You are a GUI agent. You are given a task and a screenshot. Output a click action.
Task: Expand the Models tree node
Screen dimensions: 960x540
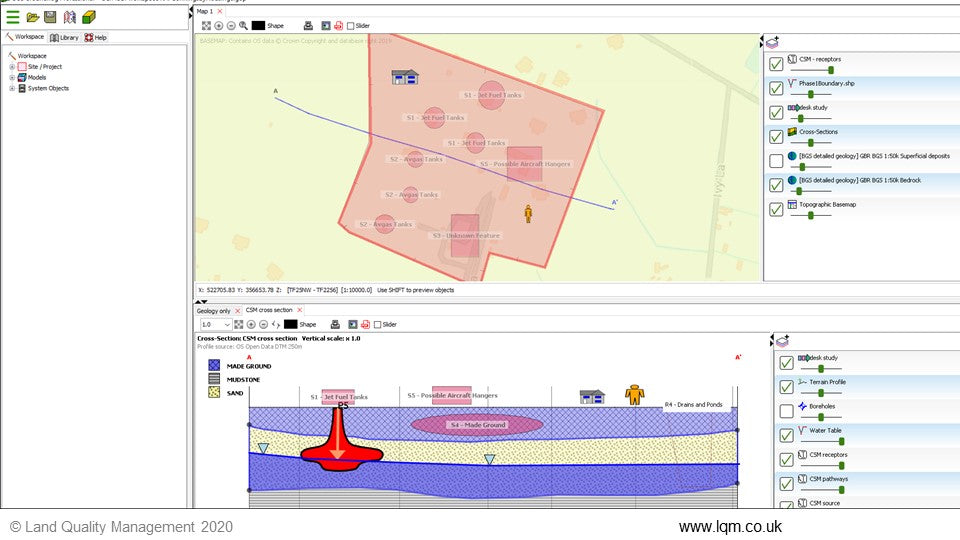pos(12,77)
